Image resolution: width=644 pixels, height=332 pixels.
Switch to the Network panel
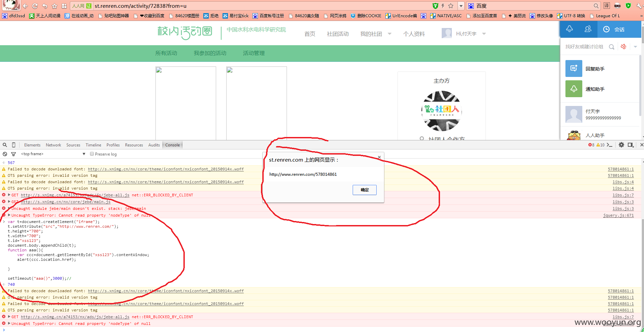pos(53,145)
